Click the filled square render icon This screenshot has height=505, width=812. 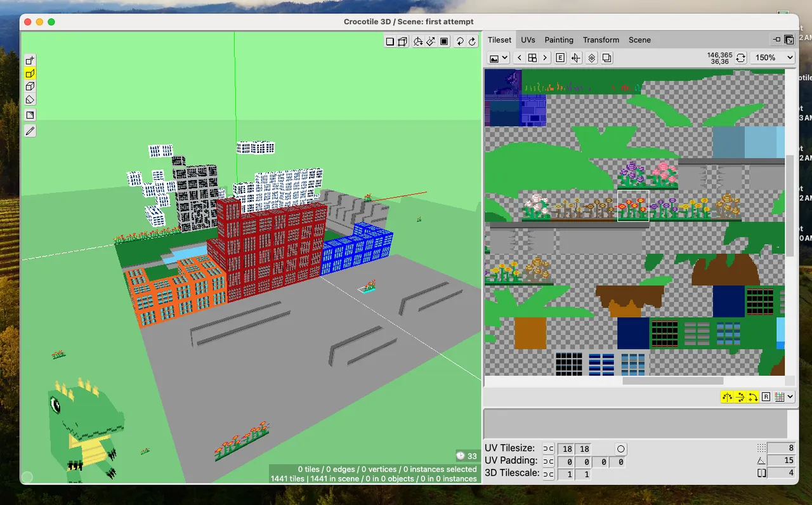[x=445, y=42]
